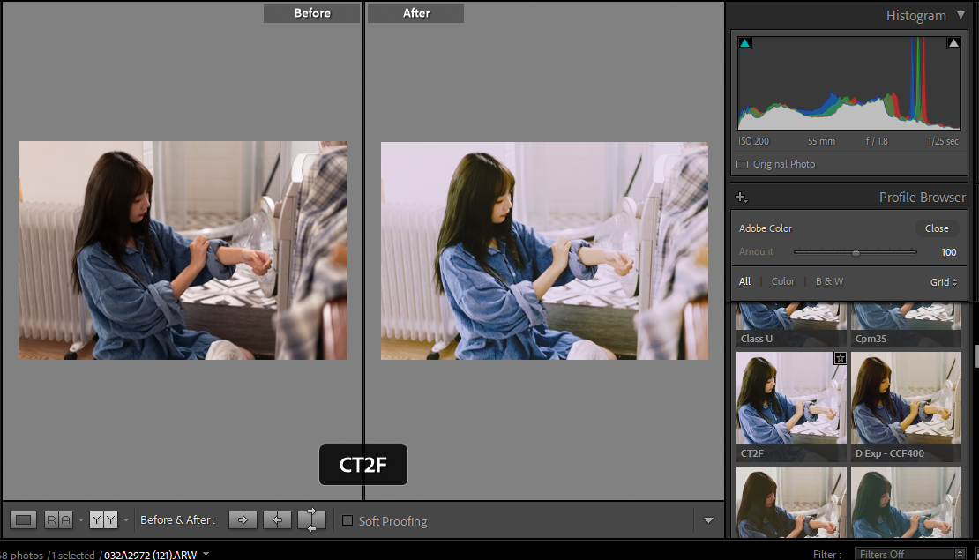Open Filters Off filter dropdown
This screenshot has height=560, width=979.
909,554
